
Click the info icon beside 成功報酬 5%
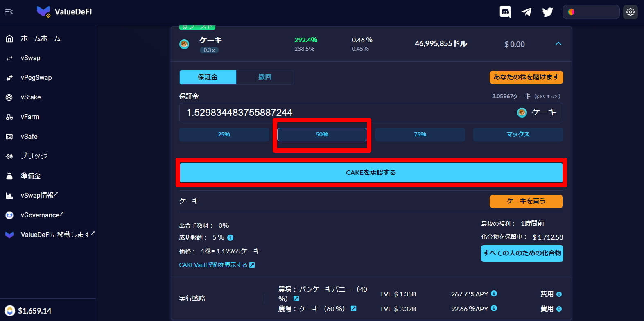[x=230, y=237]
